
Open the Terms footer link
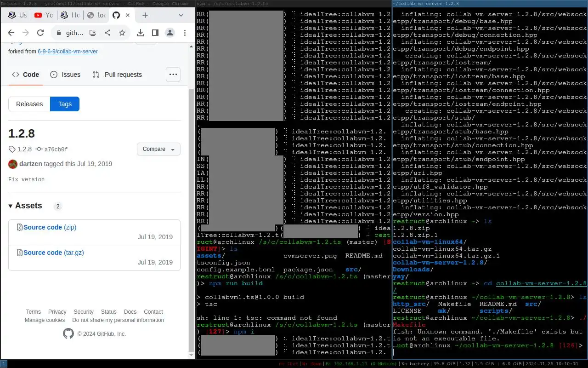[x=33, y=312]
